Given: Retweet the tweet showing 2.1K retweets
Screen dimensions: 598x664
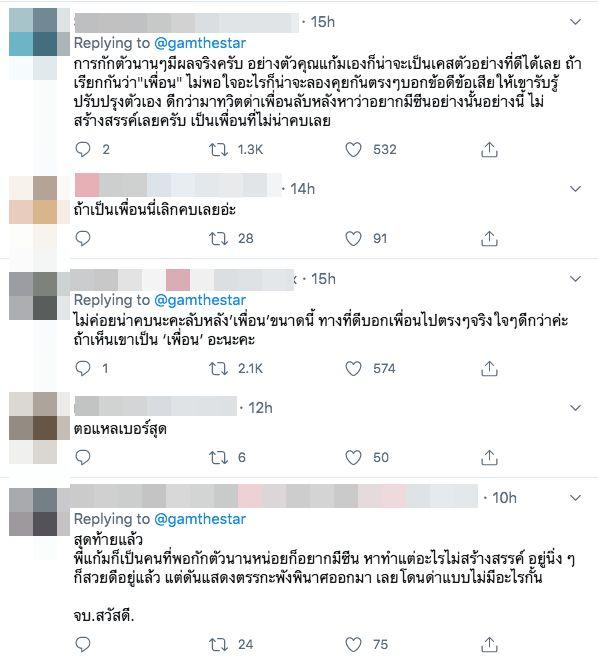Looking at the screenshot, I should [x=219, y=368].
